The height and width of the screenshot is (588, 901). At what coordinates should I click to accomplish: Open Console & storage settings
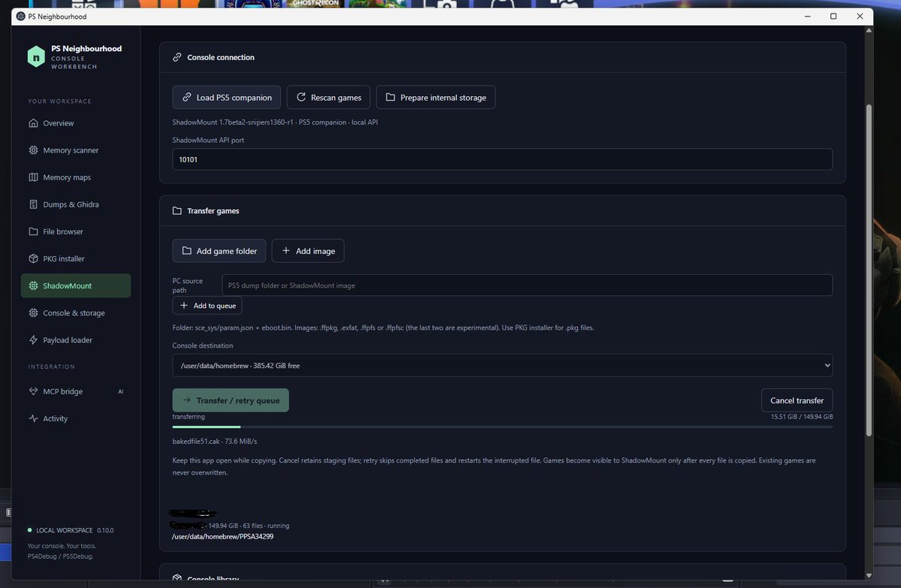point(76,313)
